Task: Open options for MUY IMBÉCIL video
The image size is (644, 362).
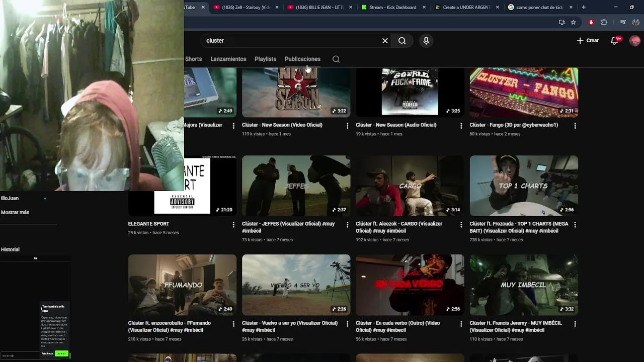Action: click(x=575, y=324)
